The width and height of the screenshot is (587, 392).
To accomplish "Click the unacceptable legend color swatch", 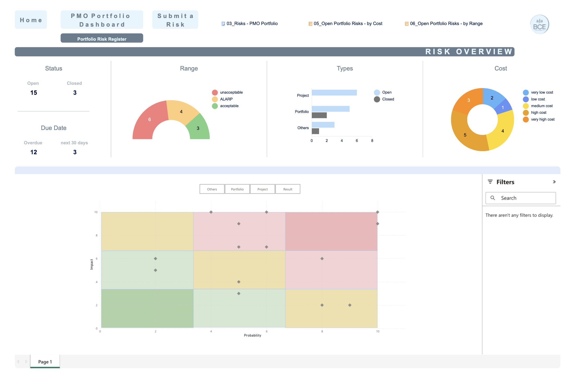I will pos(215,93).
